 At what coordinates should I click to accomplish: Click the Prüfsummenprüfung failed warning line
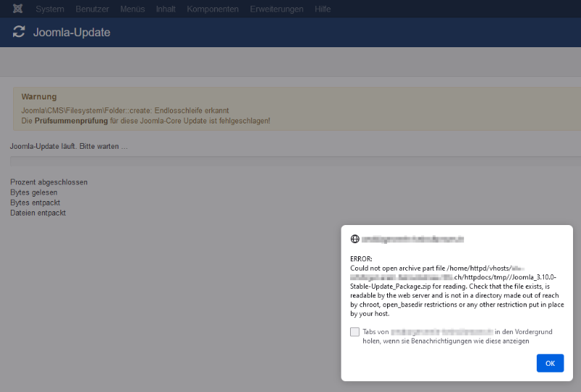146,121
